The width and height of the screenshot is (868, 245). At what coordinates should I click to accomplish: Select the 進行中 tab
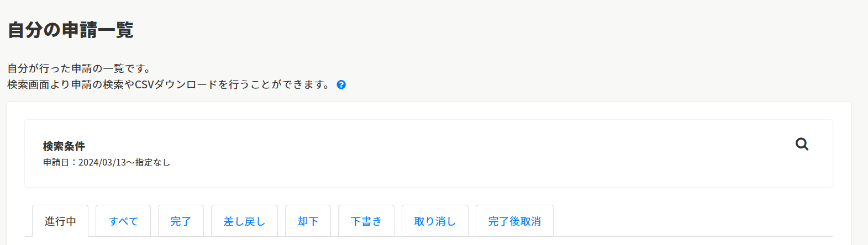click(x=60, y=221)
